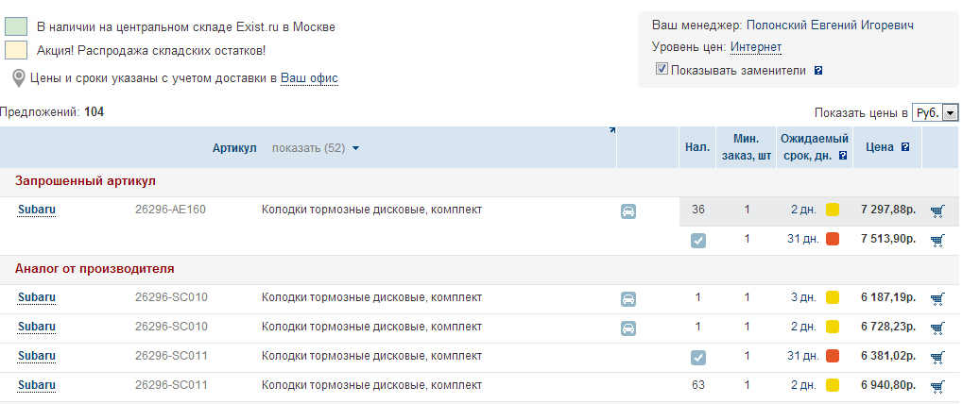This screenshot has width=980, height=404.
Task: Open Интернет price level selector
Action: 755,47
